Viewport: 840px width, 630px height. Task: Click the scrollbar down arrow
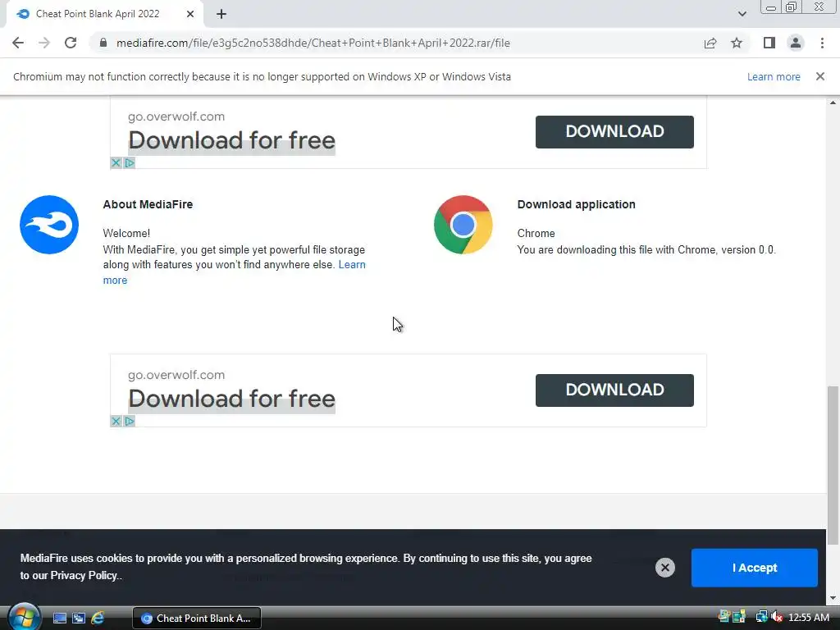(x=833, y=598)
